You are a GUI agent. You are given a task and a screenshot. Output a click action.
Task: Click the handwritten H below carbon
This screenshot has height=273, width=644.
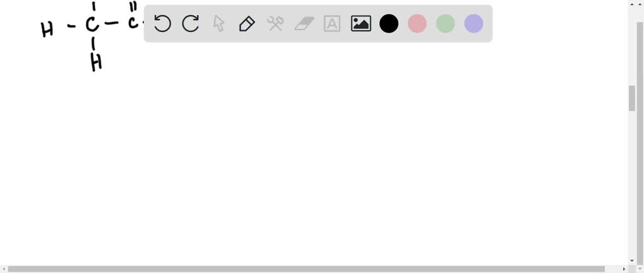(x=96, y=64)
